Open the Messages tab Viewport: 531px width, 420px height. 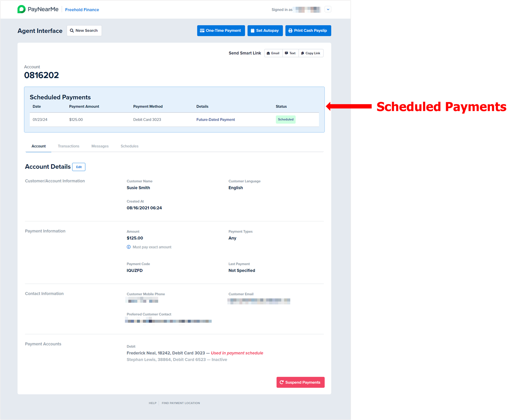100,146
